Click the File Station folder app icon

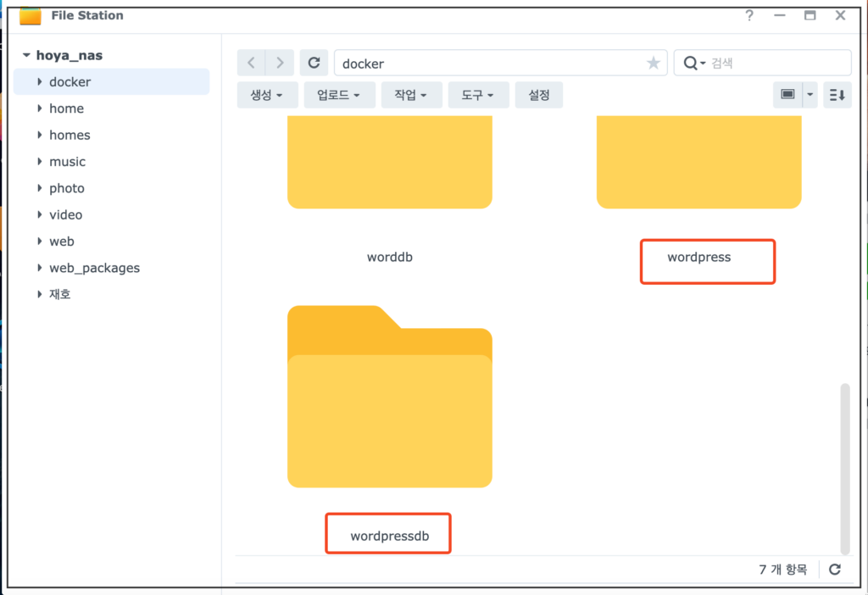pyautogui.click(x=30, y=15)
